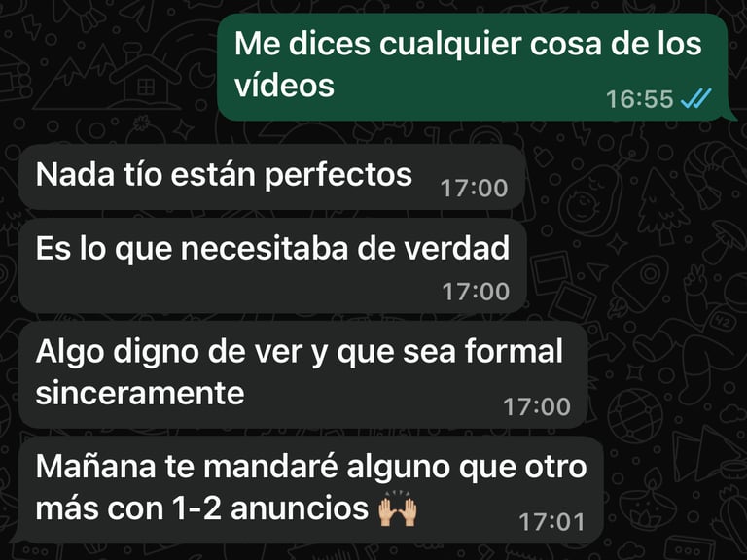
Task: Tap the raised hands emoji
Action: point(398,507)
